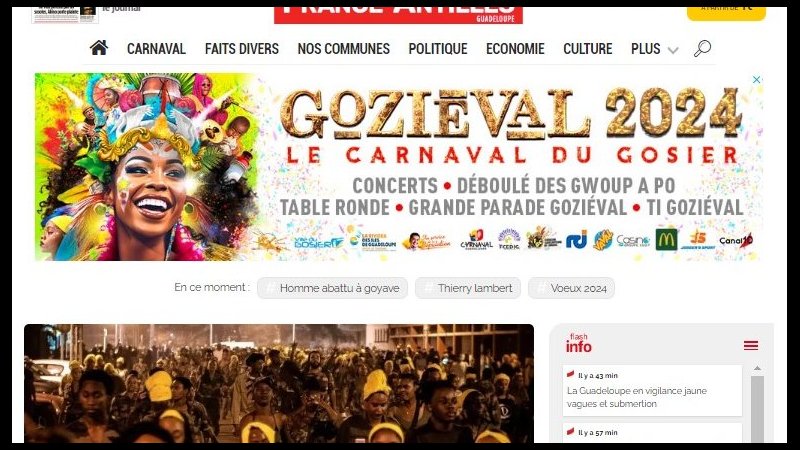The width and height of the screenshot is (800, 450).
Task: Click the Voeux 2024 tag
Action: (x=571, y=288)
